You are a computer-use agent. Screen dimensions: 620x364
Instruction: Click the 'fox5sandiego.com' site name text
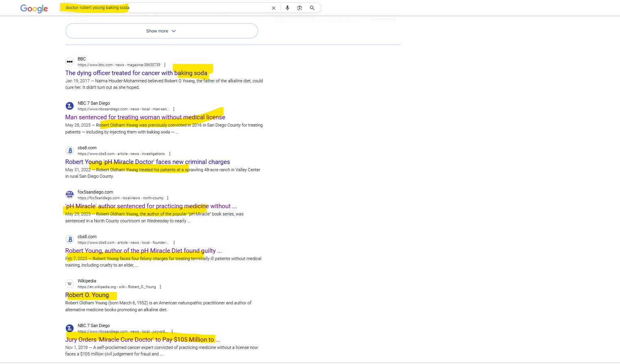point(95,192)
